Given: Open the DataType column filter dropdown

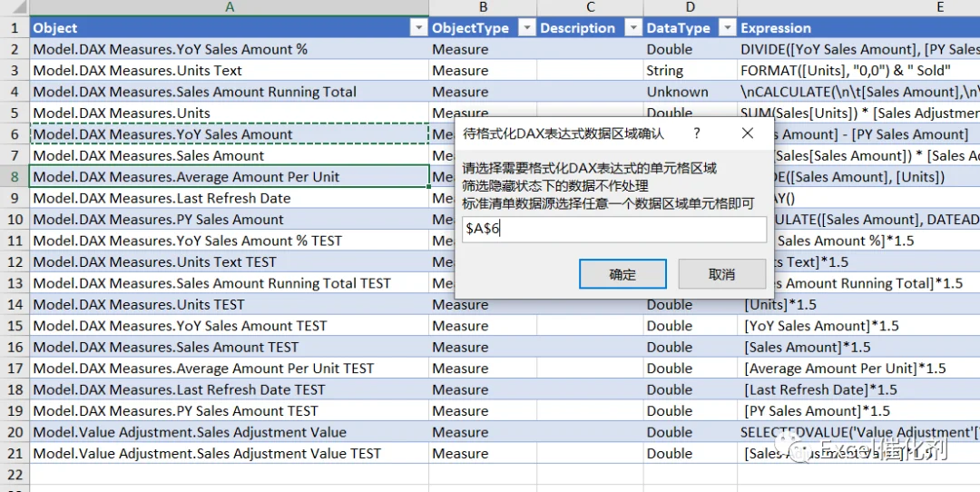Looking at the screenshot, I should click(728, 28).
